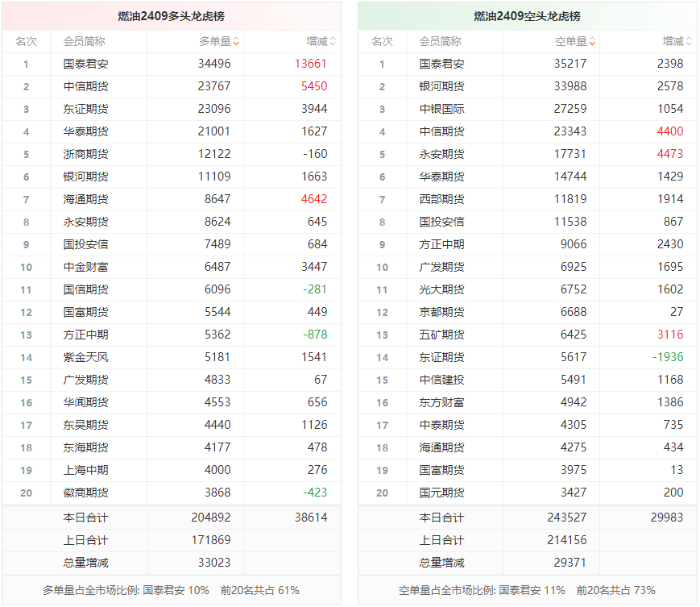Select 东方财富 row
This screenshot has height=607, width=700.
tap(528, 402)
